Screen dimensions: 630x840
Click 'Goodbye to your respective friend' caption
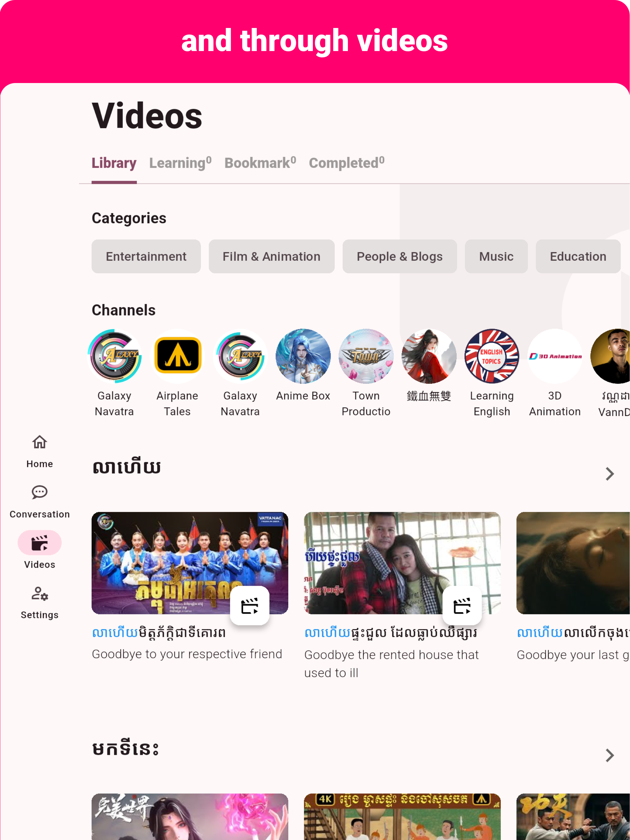(x=187, y=654)
